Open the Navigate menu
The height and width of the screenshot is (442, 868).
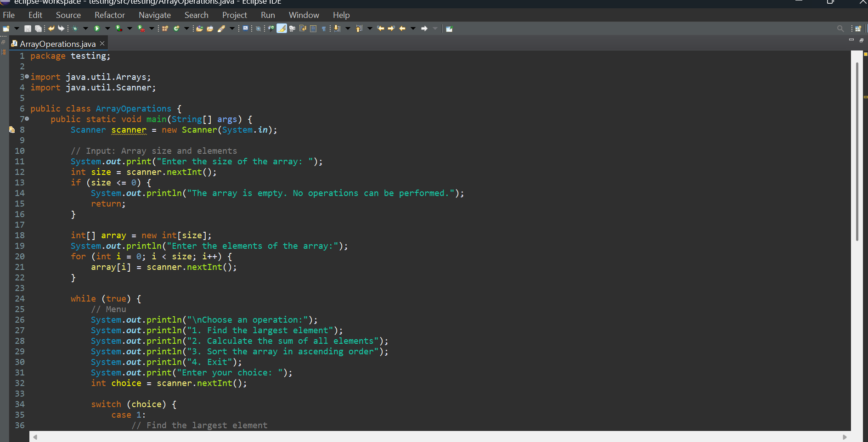(155, 15)
